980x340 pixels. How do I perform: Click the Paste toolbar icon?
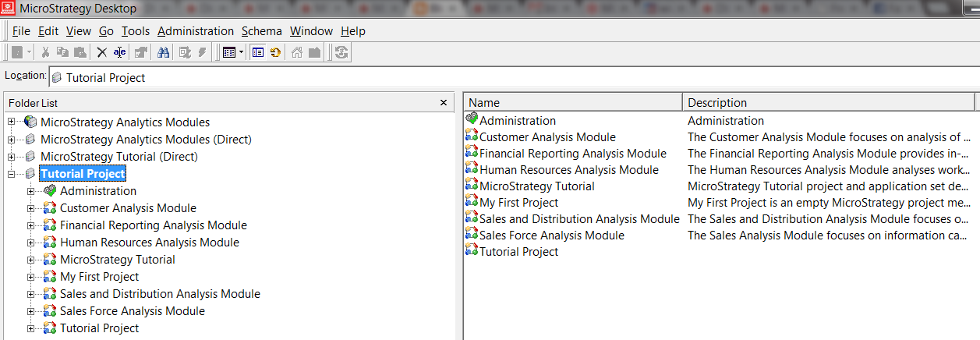coord(80,53)
